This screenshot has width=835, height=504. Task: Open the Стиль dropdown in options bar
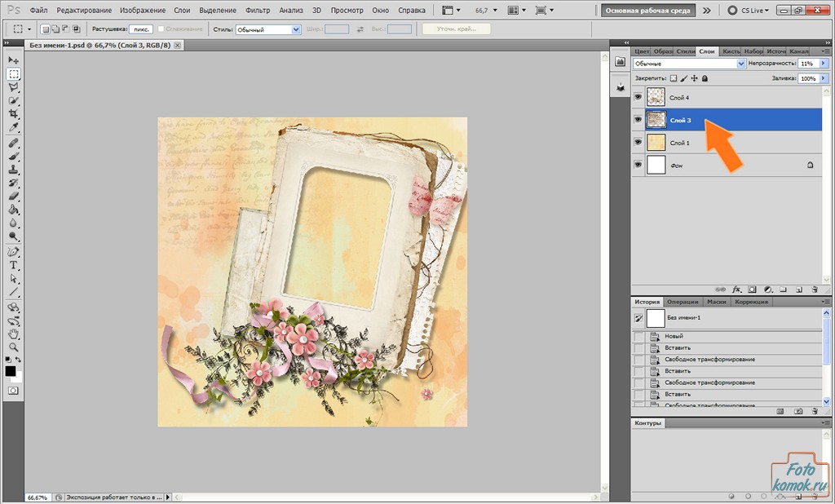[x=268, y=29]
